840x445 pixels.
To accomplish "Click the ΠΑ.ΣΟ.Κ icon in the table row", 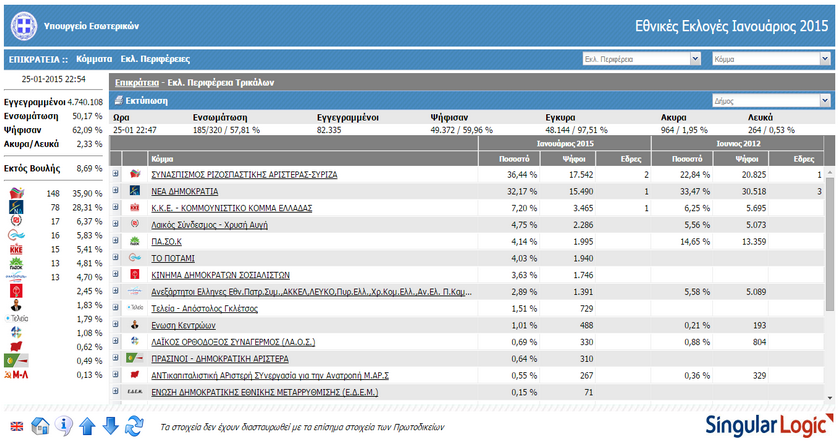I will (x=135, y=241).
